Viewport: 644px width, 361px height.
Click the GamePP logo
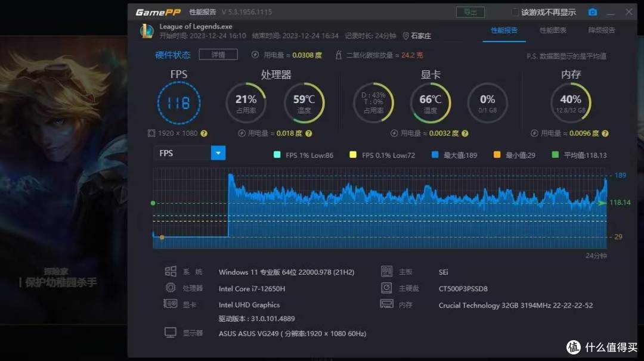pos(158,13)
